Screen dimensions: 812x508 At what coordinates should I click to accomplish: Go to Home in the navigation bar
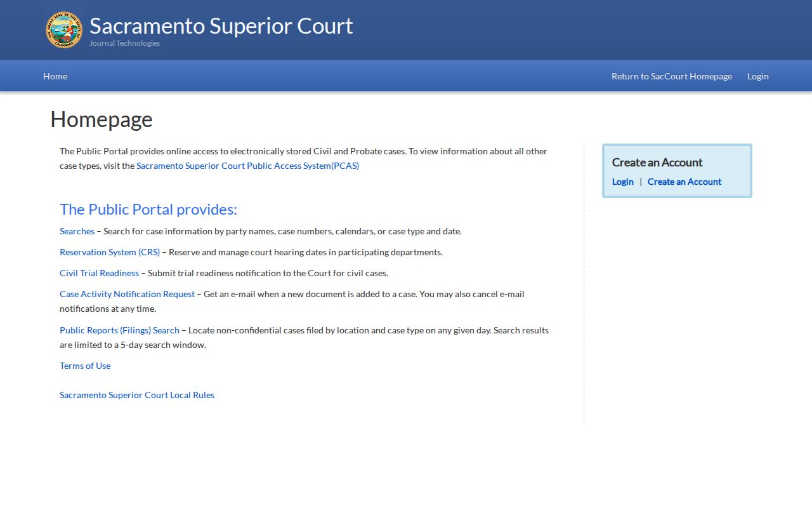[55, 76]
